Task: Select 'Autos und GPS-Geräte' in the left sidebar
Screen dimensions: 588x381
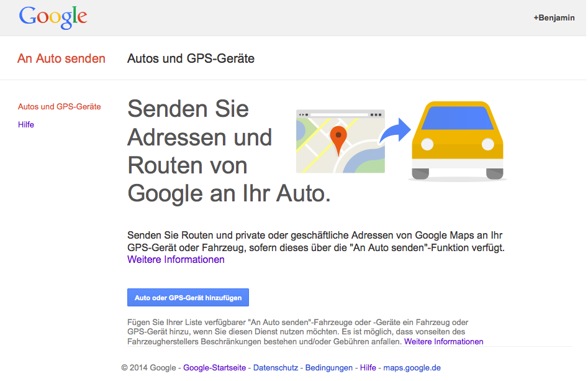Action: [x=59, y=107]
